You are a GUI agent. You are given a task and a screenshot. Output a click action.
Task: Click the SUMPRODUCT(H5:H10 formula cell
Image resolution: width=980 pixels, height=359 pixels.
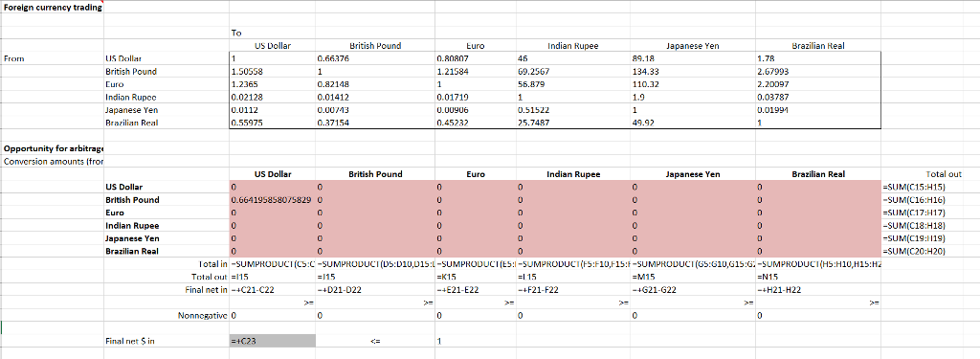coord(817,264)
